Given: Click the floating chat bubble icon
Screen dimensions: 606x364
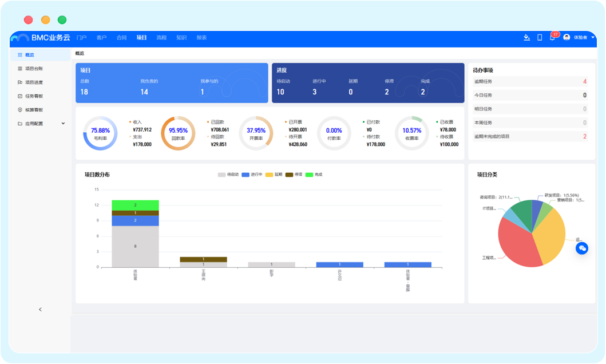Looking at the screenshot, I should (x=582, y=248).
